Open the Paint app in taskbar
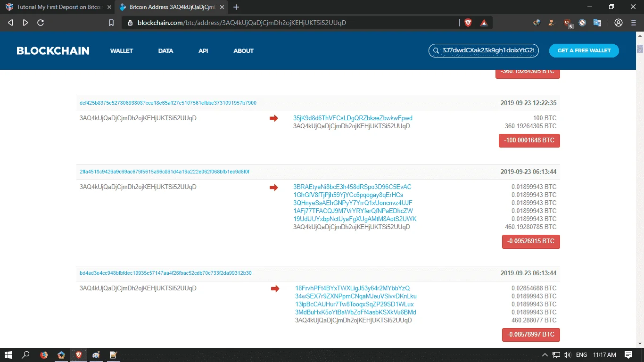The width and height of the screenshot is (644, 362). click(96, 355)
